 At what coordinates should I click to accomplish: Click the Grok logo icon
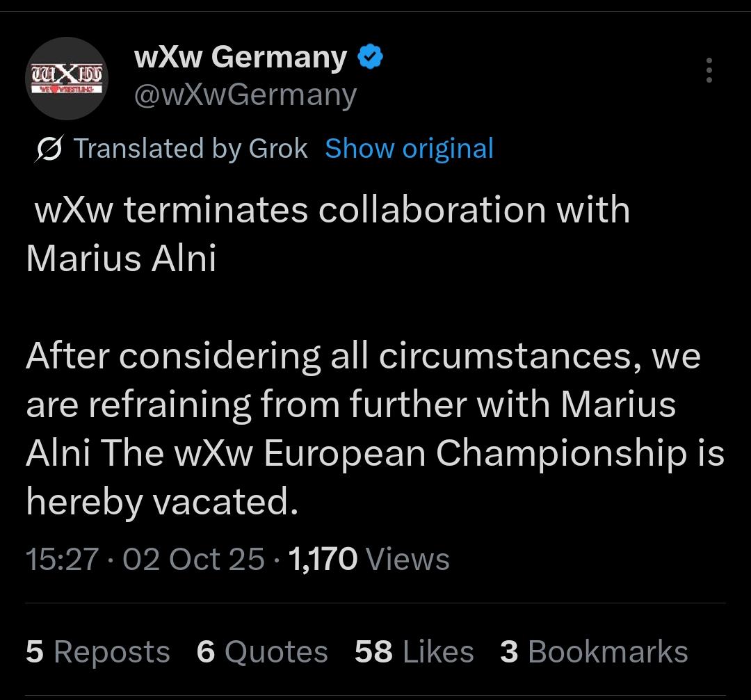tap(49, 149)
